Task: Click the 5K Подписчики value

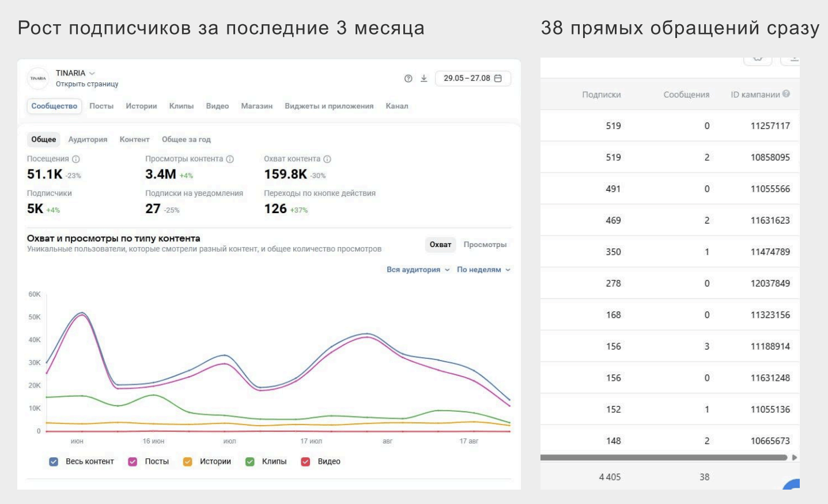Action: pyautogui.click(x=35, y=209)
